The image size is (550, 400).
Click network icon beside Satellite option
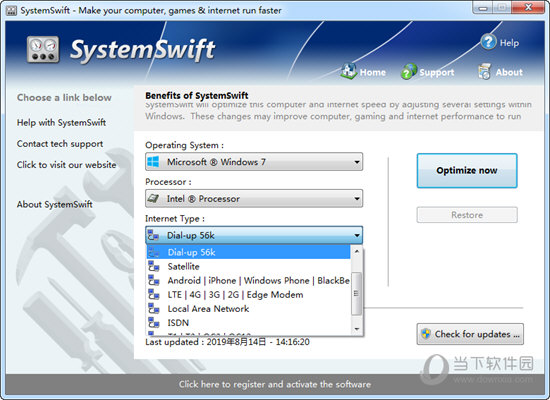pos(154,266)
